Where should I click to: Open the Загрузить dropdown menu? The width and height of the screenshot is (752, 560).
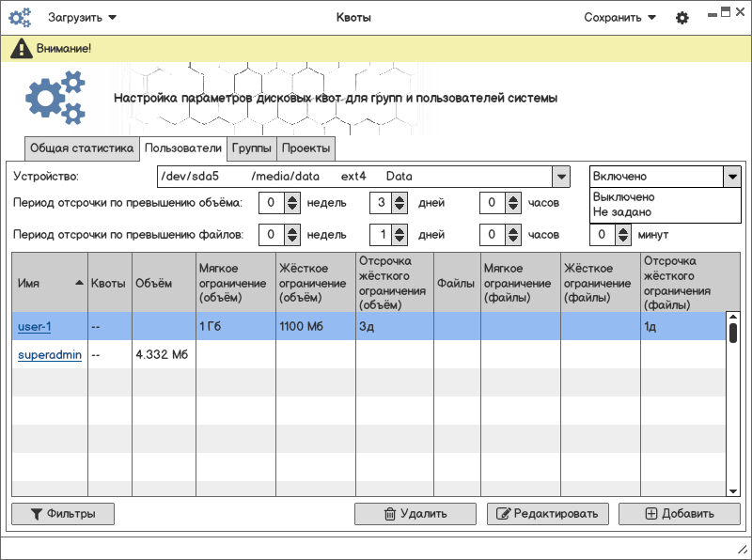[83, 17]
